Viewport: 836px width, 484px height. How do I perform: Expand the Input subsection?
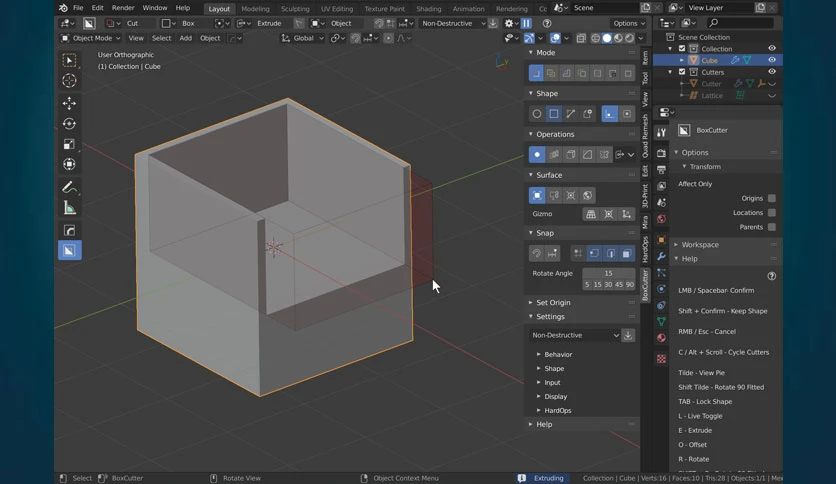click(552, 383)
